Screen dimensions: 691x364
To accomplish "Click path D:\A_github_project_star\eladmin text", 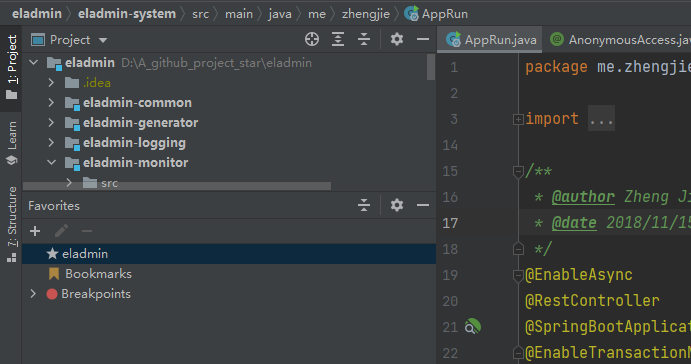I will [216, 63].
